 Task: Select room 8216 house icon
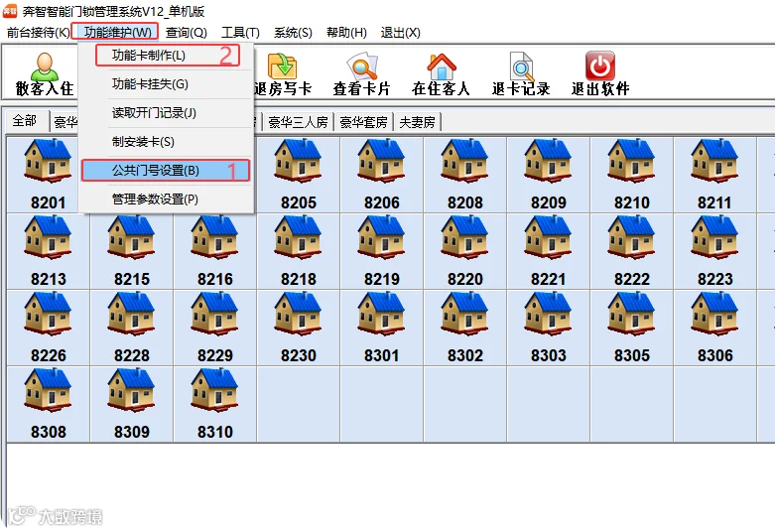pyautogui.click(x=215, y=237)
